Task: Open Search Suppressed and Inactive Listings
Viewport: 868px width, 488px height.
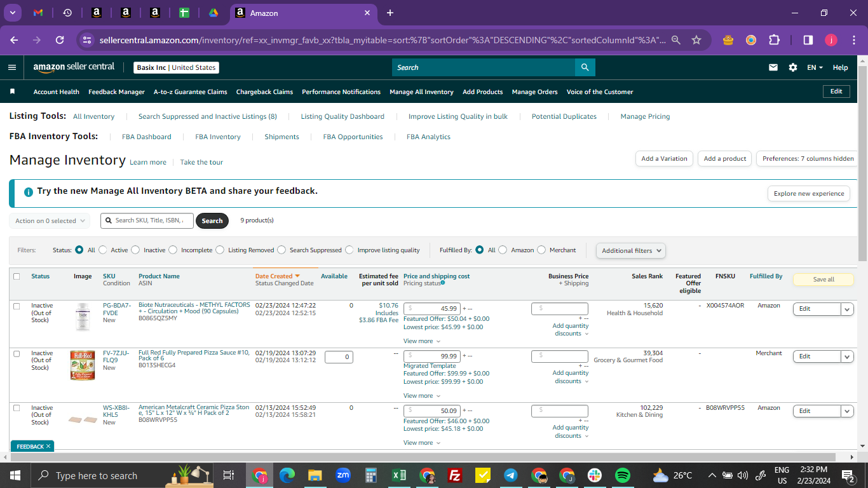Action: coord(208,116)
